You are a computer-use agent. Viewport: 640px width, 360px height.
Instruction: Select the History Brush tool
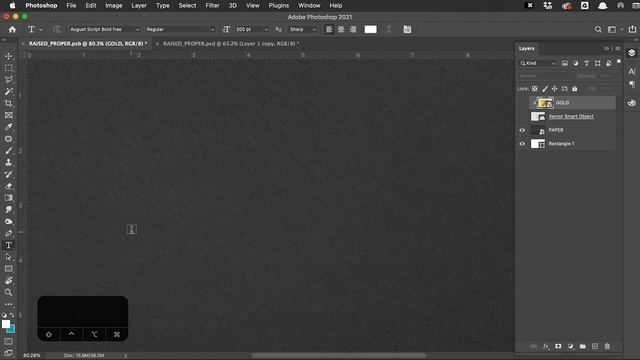point(9,174)
